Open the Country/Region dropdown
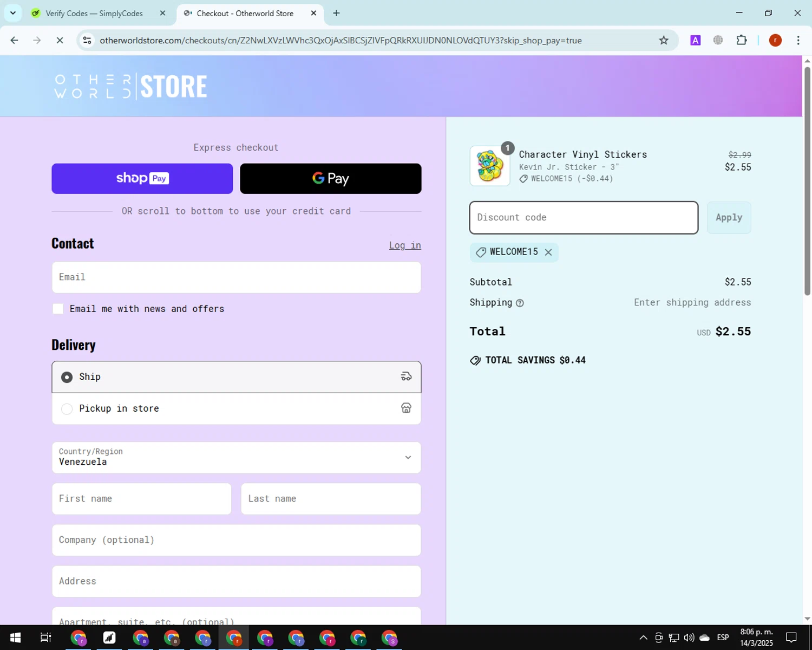 click(x=237, y=457)
